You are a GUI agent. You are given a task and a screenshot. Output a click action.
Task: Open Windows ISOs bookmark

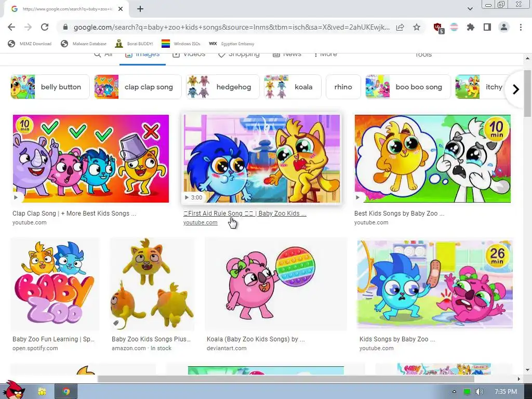[x=181, y=44]
